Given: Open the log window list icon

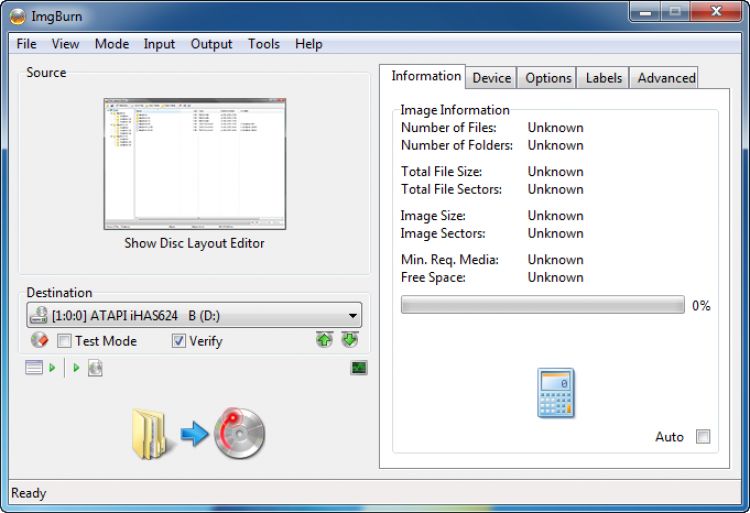Looking at the screenshot, I should click(x=35, y=368).
